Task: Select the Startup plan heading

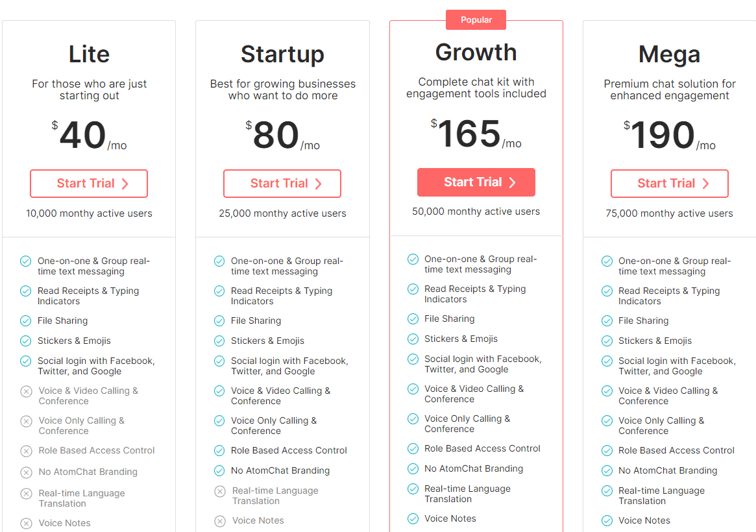Action: [x=282, y=54]
